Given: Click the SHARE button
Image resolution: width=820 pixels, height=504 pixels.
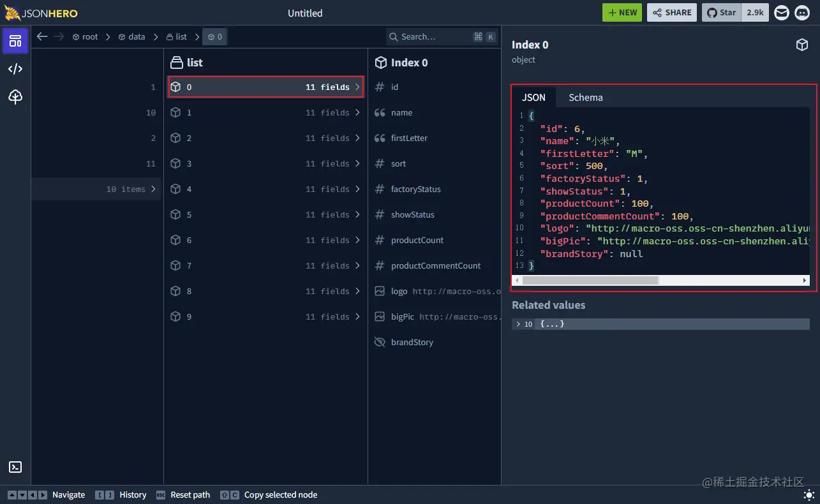Looking at the screenshot, I should pos(671,12).
